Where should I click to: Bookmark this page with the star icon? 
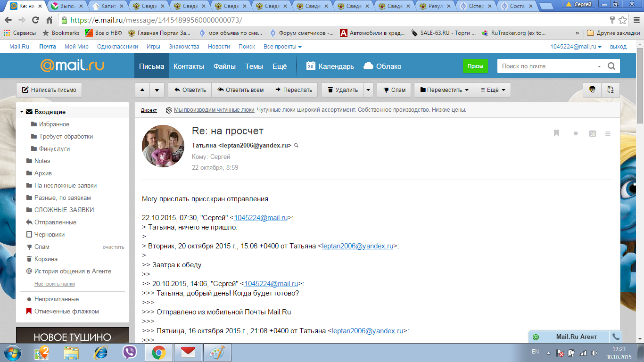pyautogui.click(x=623, y=20)
